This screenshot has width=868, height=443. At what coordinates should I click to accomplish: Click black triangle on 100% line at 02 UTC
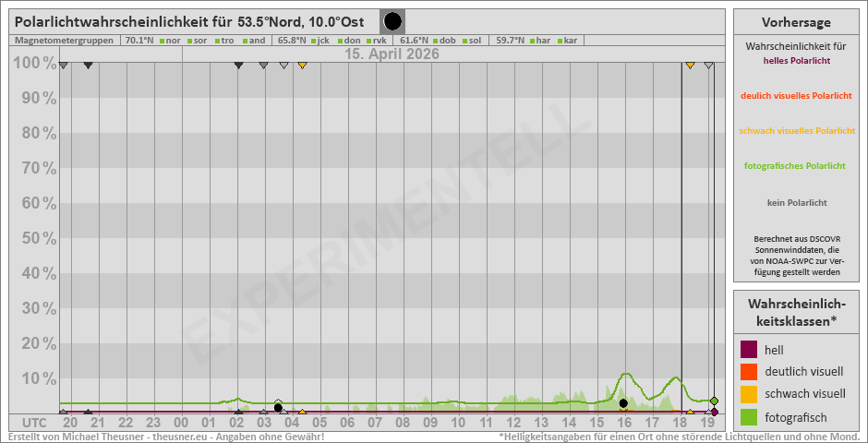click(238, 66)
